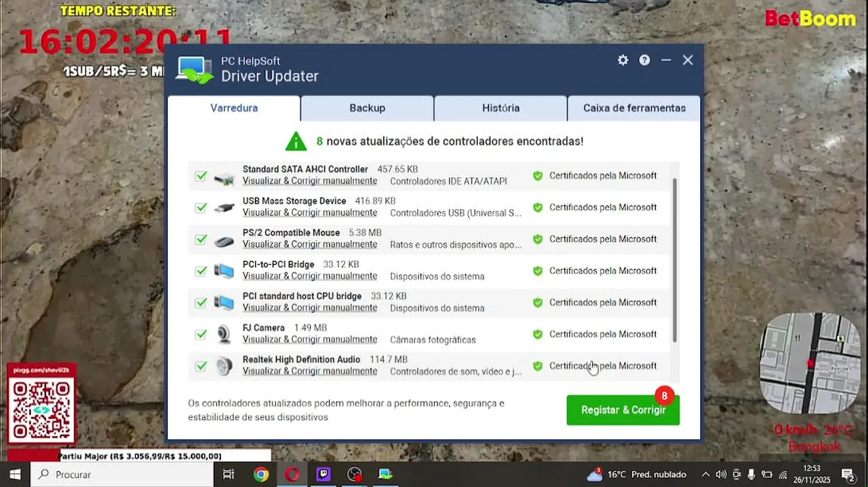Open the Caixa de ferramentas tab
Image resolution: width=868 pixels, height=487 pixels.
634,108
